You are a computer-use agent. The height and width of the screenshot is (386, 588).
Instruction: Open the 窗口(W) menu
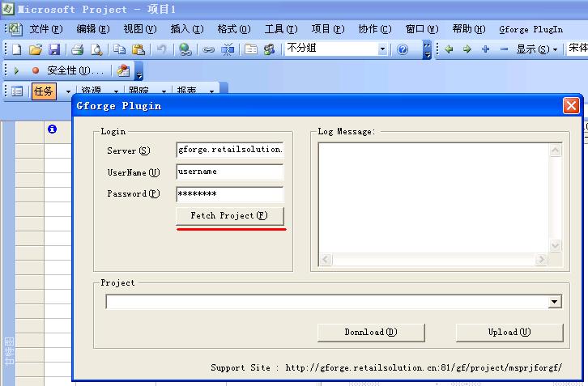coord(422,29)
